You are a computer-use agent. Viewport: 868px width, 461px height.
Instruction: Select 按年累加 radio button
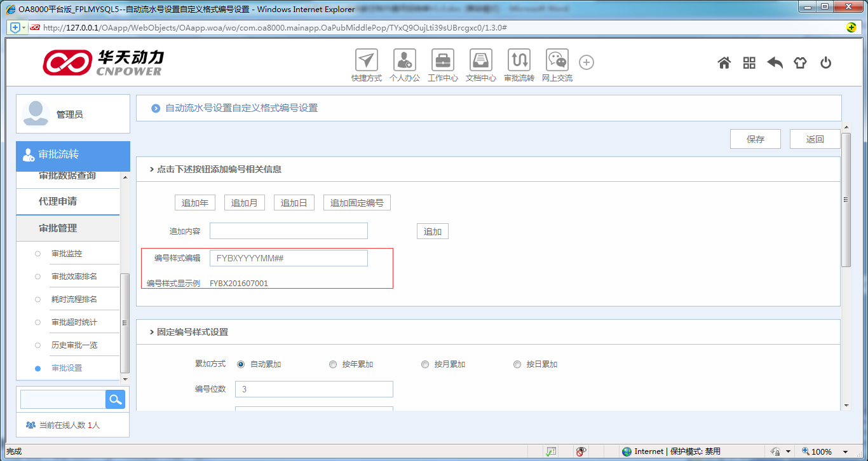coord(333,364)
